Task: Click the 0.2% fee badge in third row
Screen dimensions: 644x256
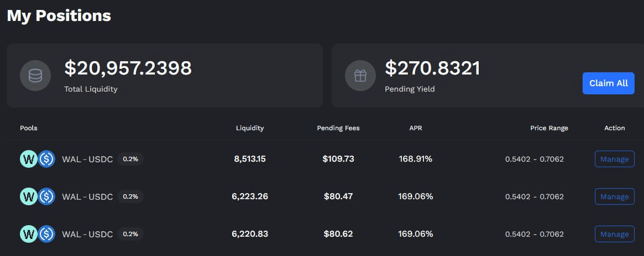Action: pyautogui.click(x=130, y=234)
